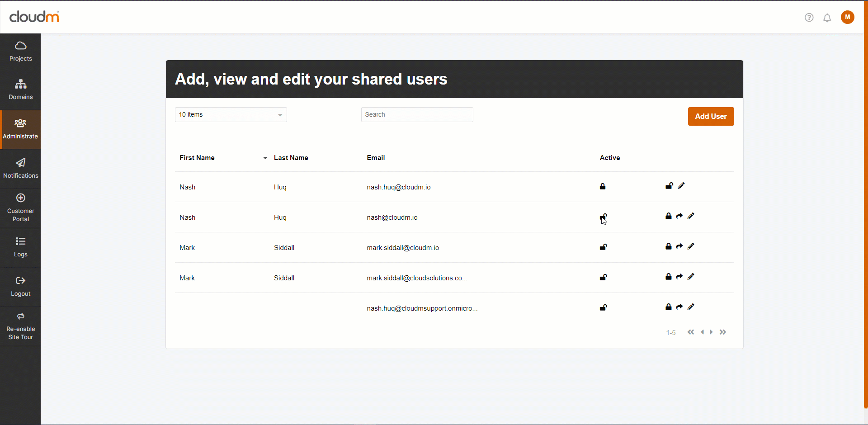Viewport: 868px width, 425px height.
Task: Click the share arrow for nash.huq@cloudmsupport user
Action: pyautogui.click(x=679, y=307)
